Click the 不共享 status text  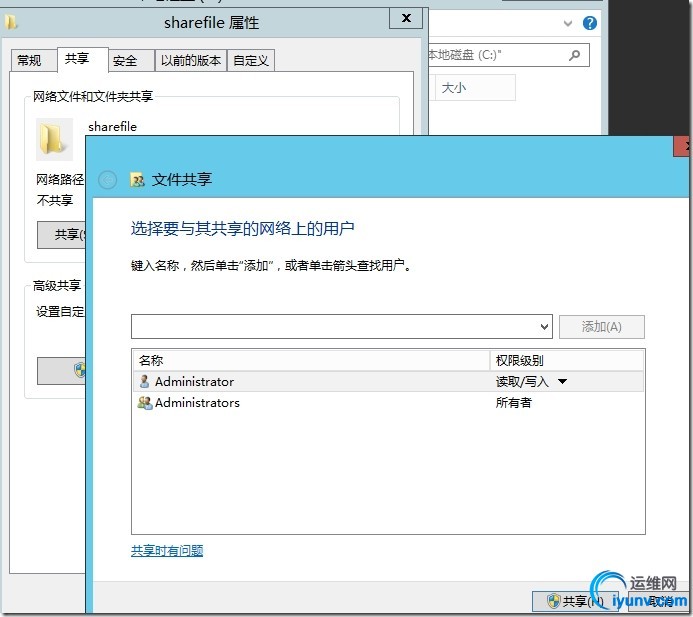click(55, 200)
